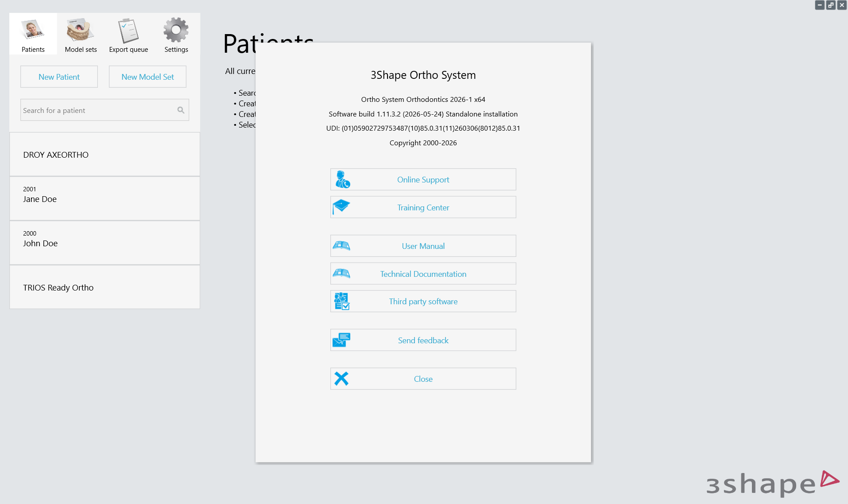Show Third party software list

coord(423,301)
